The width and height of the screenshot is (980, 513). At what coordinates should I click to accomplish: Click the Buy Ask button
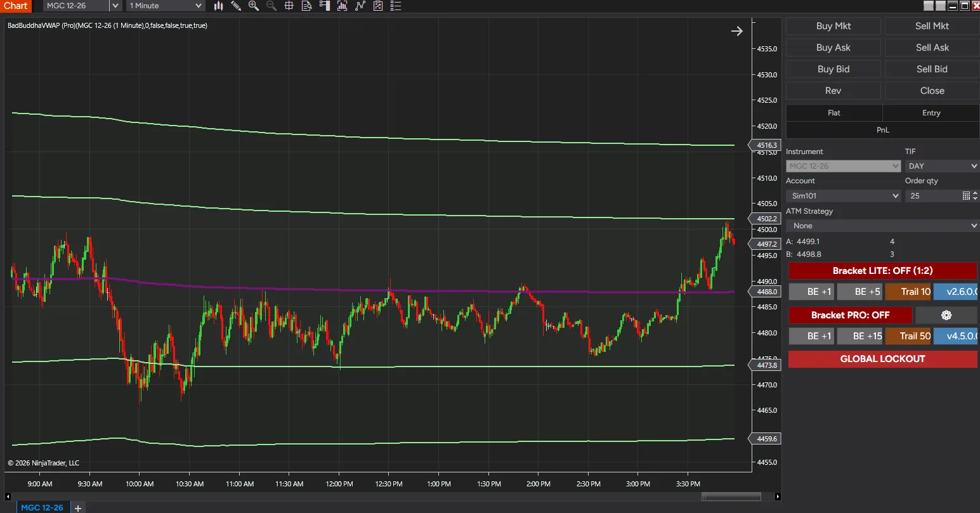(x=833, y=48)
